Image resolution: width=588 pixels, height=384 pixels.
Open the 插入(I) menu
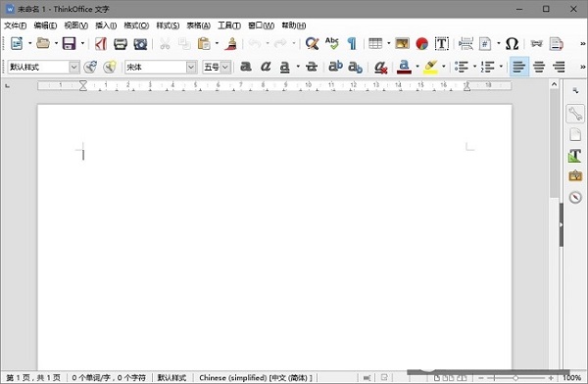tap(106, 25)
